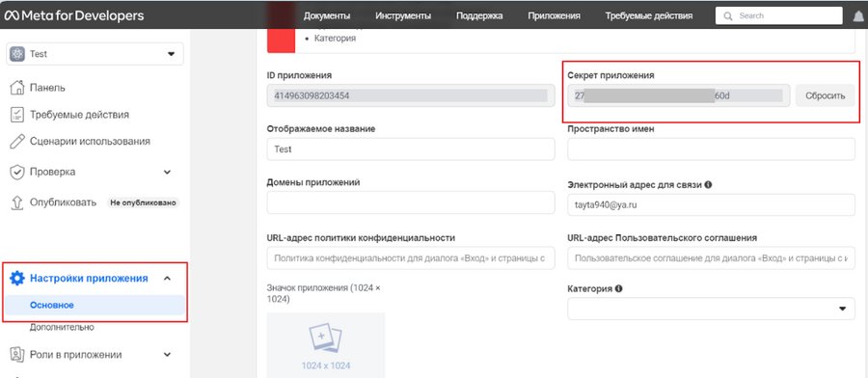Open Приложения in top navigation
The image size is (868, 378).
(x=555, y=16)
